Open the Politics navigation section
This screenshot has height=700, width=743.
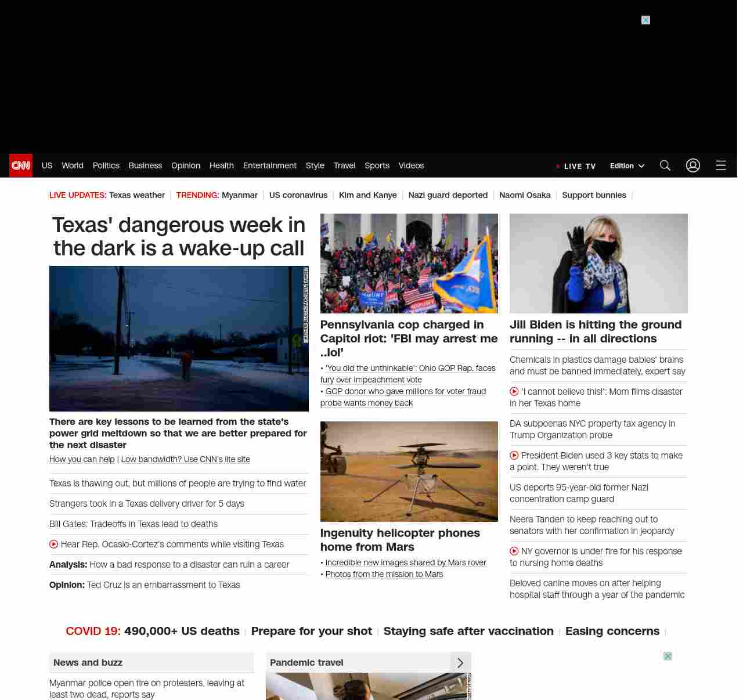106,165
